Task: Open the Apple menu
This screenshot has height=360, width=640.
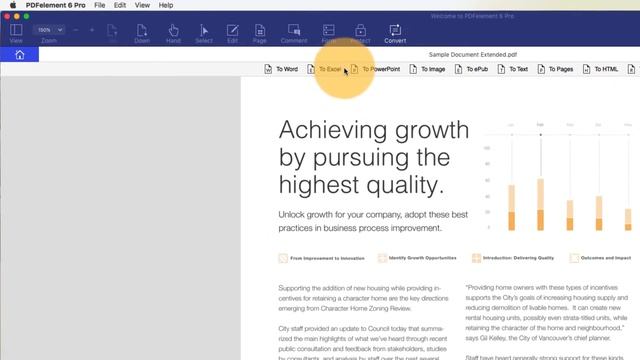Action: pos(13,5)
